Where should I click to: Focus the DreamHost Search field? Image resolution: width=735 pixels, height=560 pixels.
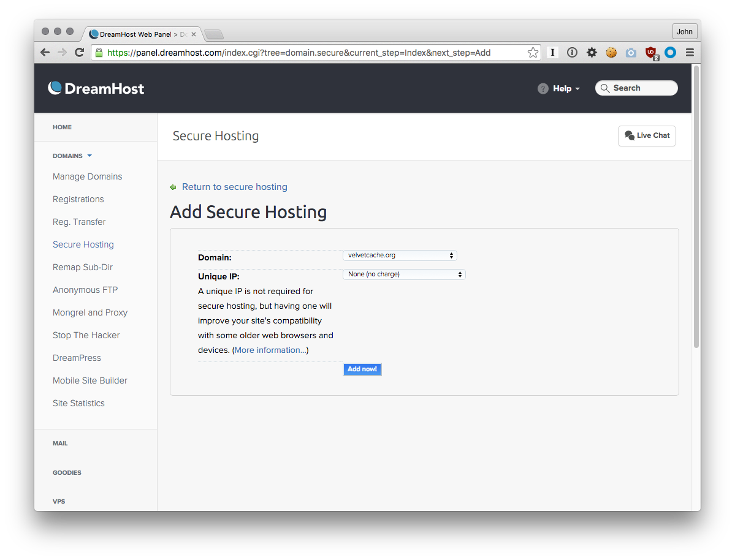tap(636, 88)
